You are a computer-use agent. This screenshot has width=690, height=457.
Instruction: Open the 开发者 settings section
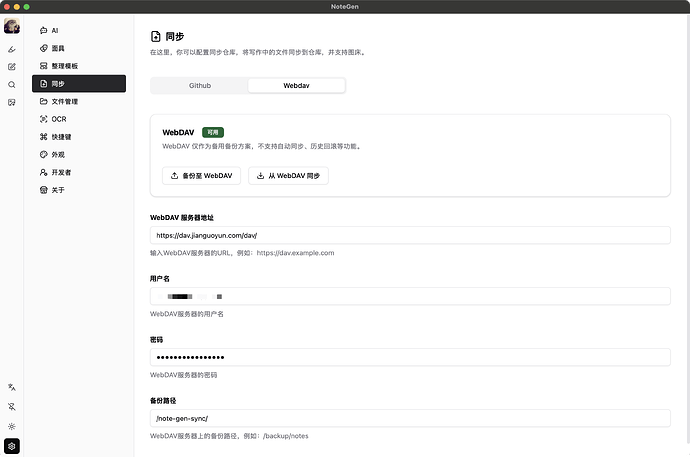tap(79, 172)
